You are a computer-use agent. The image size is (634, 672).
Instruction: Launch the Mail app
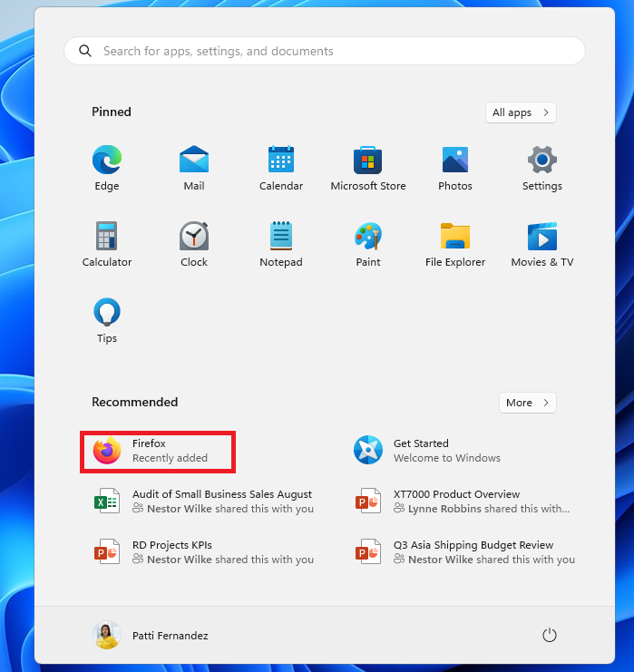194,168
